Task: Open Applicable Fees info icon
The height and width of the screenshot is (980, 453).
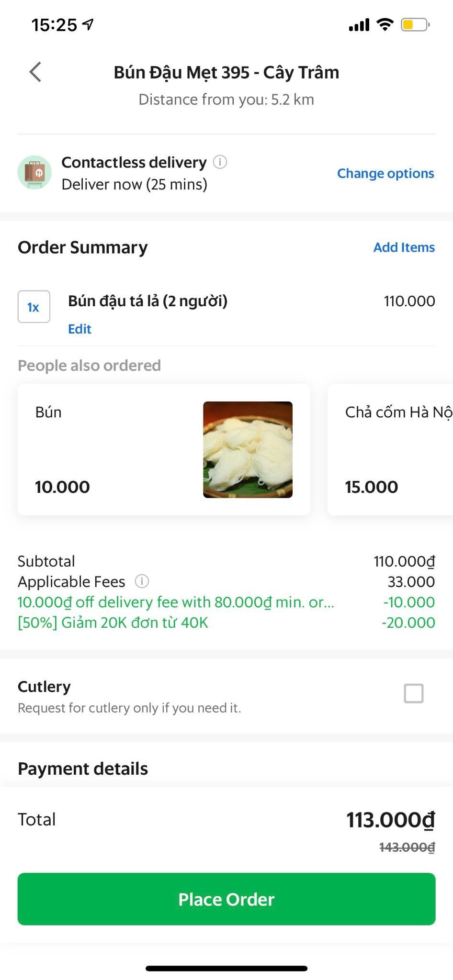Action: coord(142,581)
